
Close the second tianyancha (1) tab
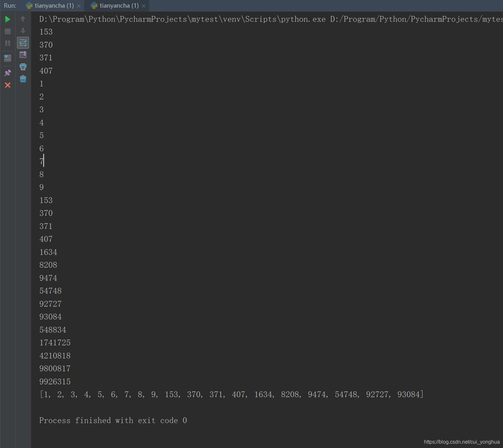144,6
